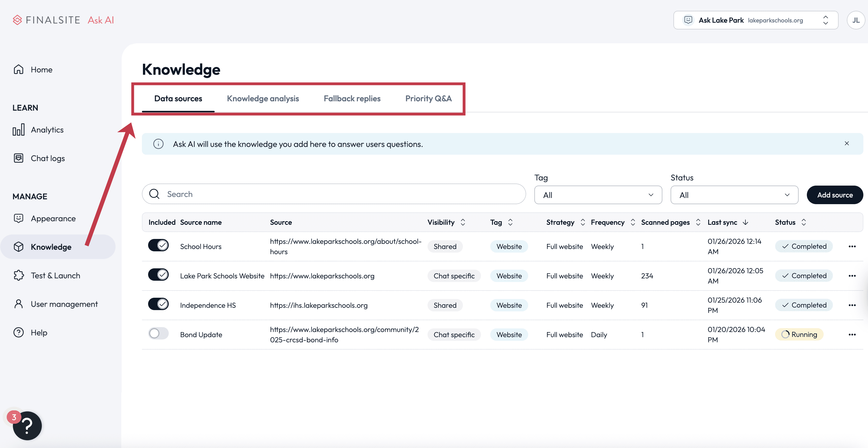The width and height of the screenshot is (868, 448).
Task: Open Analytics bar chart icon
Action: tap(19, 130)
